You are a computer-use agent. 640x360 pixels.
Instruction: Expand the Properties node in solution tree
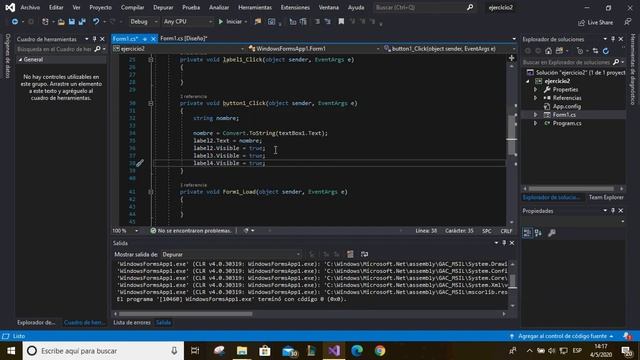coord(536,89)
